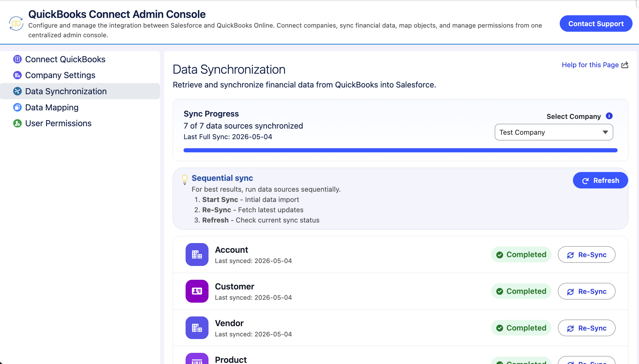Image resolution: width=639 pixels, height=364 pixels.
Task: Click the sync arrows icon in Customer Re-Sync
Action: [x=571, y=292]
